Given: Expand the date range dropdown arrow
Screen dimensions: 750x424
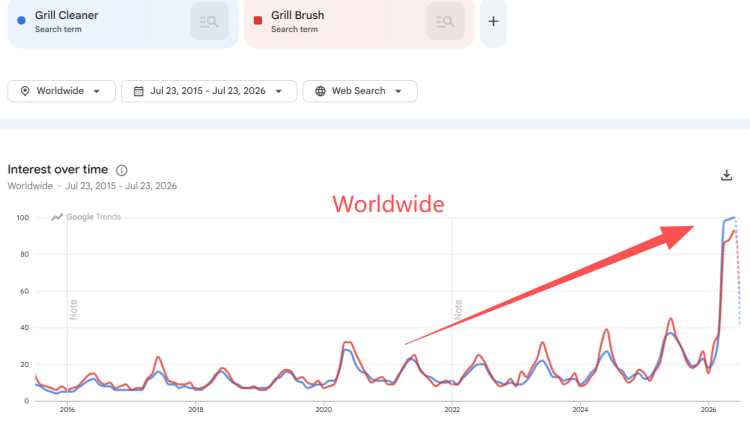Looking at the screenshot, I should click(279, 91).
